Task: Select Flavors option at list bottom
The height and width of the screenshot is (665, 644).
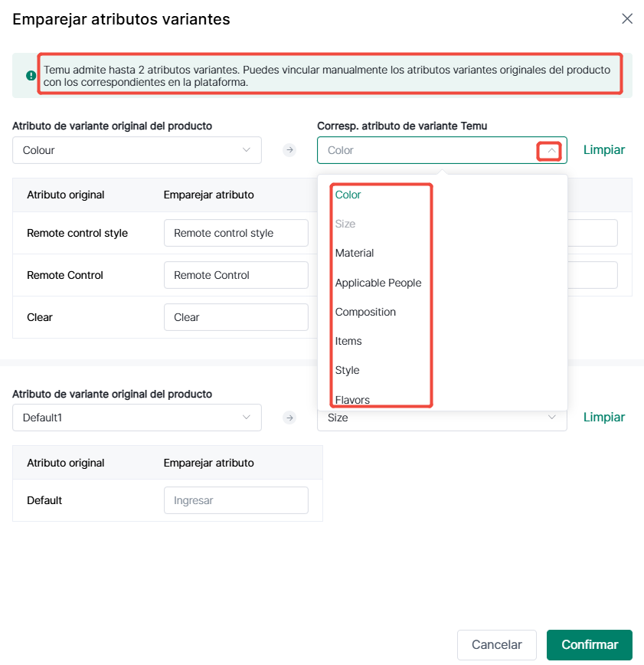Action: 352,400
